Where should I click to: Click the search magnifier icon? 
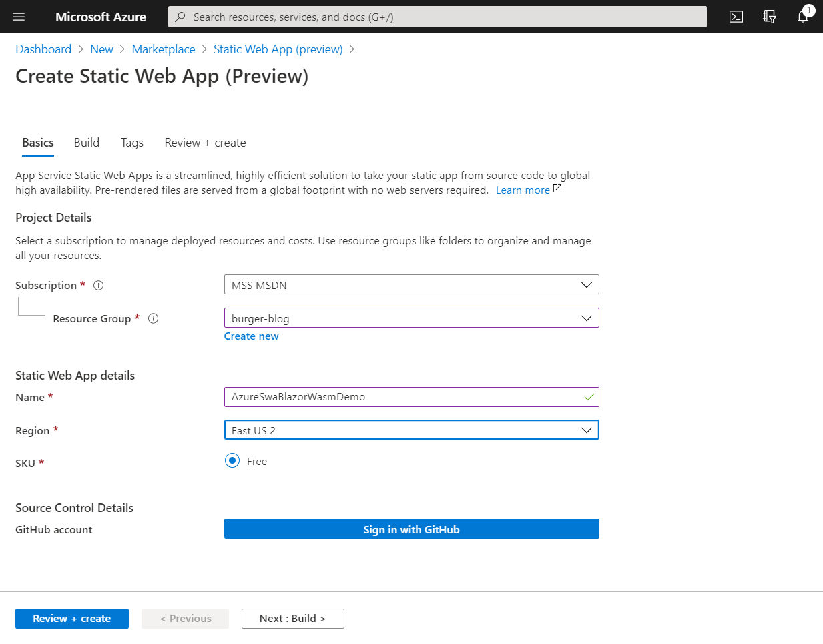tap(180, 17)
